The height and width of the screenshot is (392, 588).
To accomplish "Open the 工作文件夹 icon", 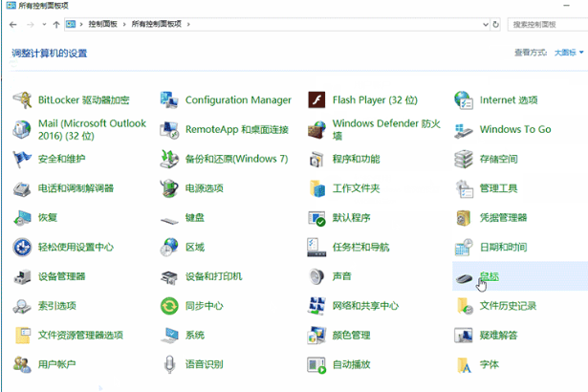I will point(317,188).
